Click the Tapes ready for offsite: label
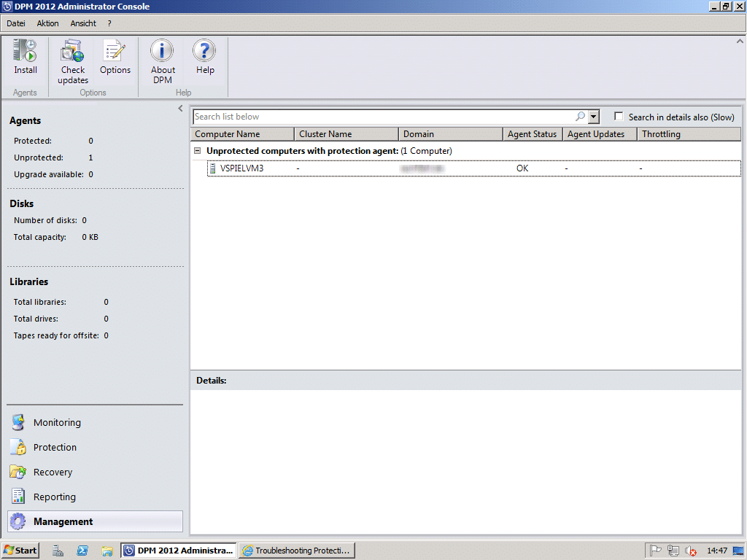The height and width of the screenshot is (560, 747). 56,335
